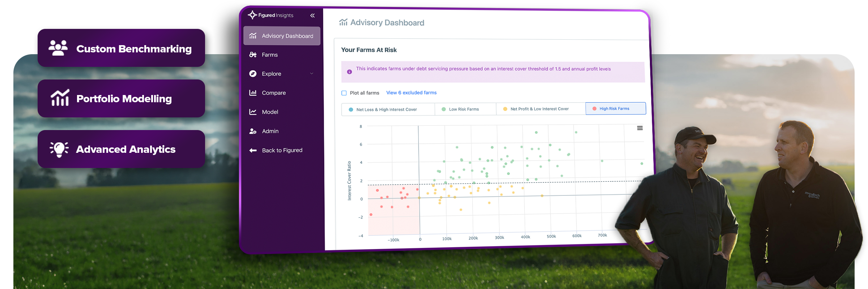Select Net Profit & Low Interest Cover tab
Screen dimensions: 868x289
click(x=540, y=109)
